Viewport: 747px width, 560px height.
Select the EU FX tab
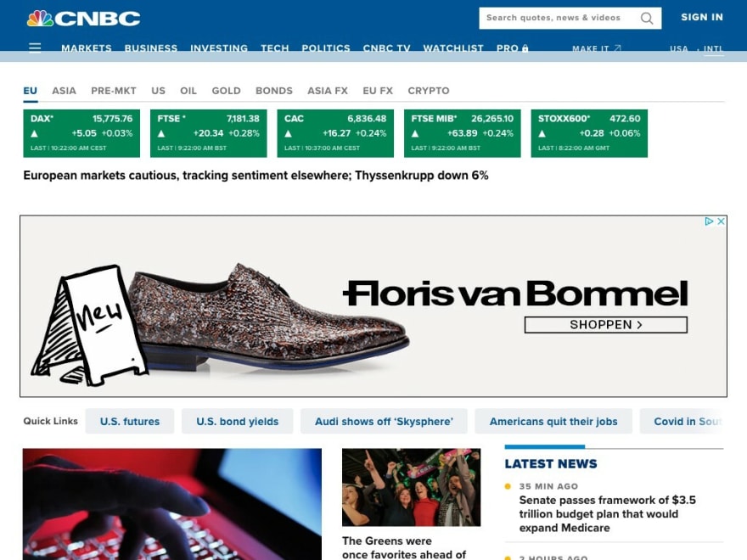(377, 91)
